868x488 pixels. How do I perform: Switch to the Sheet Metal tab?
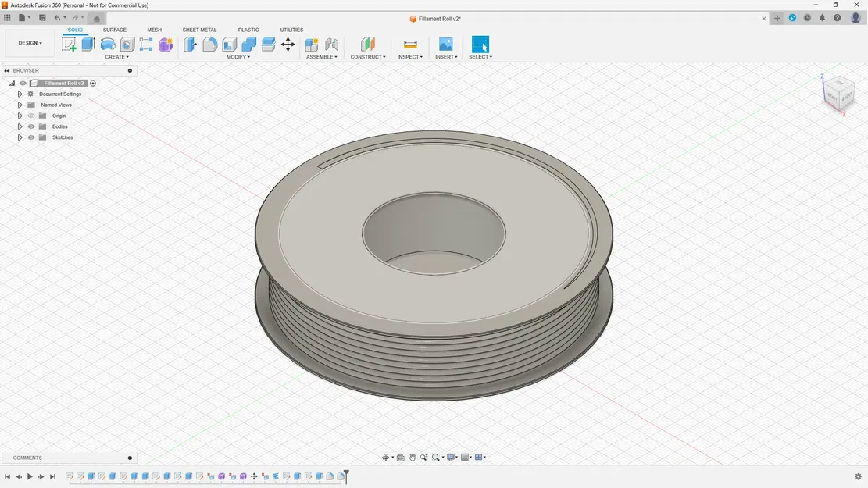pyautogui.click(x=199, y=30)
